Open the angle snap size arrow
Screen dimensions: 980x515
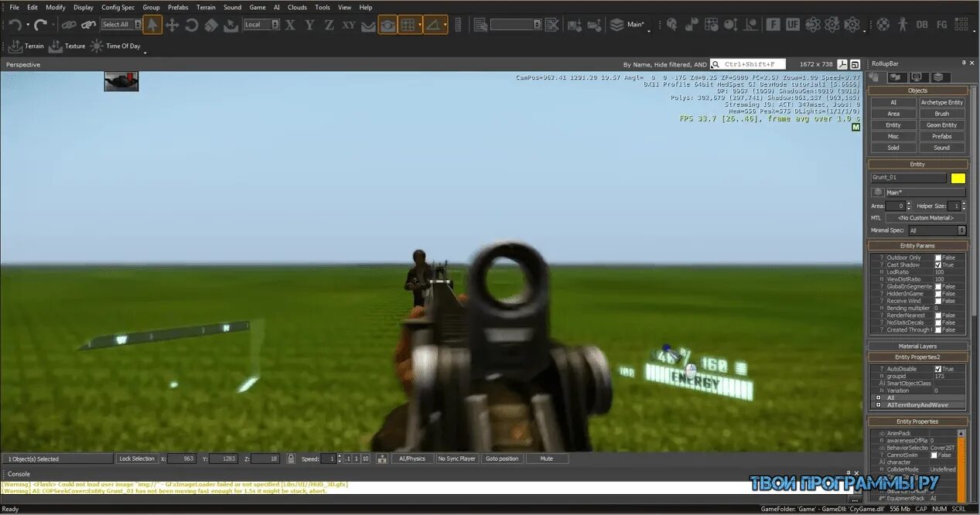point(446,25)
